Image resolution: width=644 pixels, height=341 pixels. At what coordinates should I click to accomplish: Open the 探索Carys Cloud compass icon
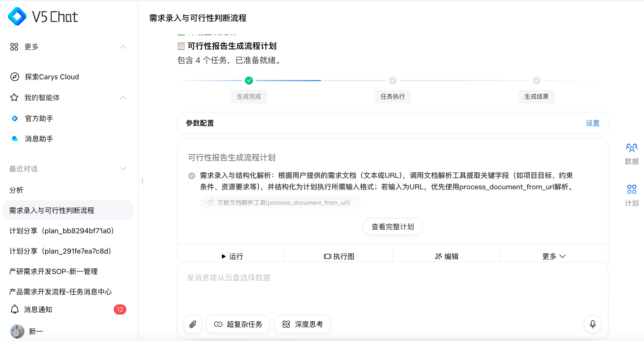pyautogui.click(x=14, y=77)
